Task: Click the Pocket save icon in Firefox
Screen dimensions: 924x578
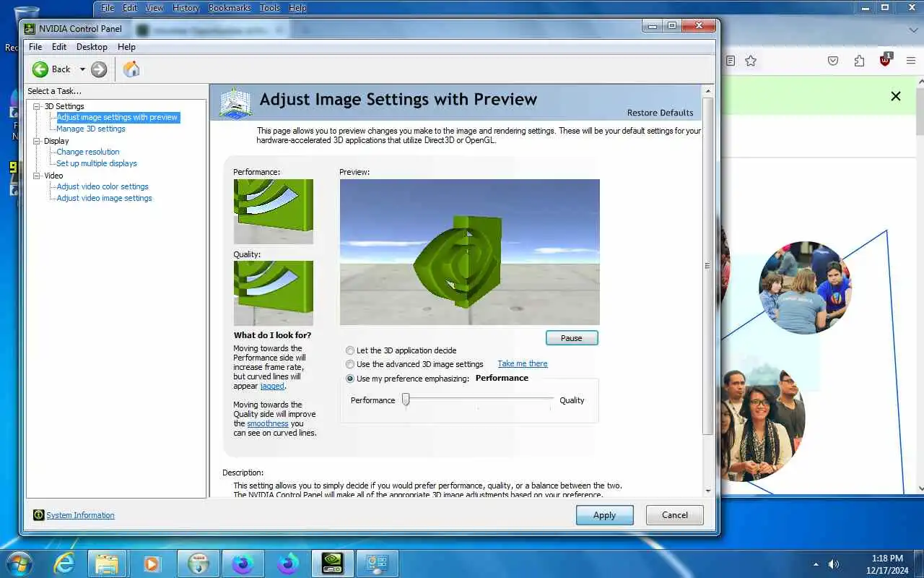Action: coord(833,61)
